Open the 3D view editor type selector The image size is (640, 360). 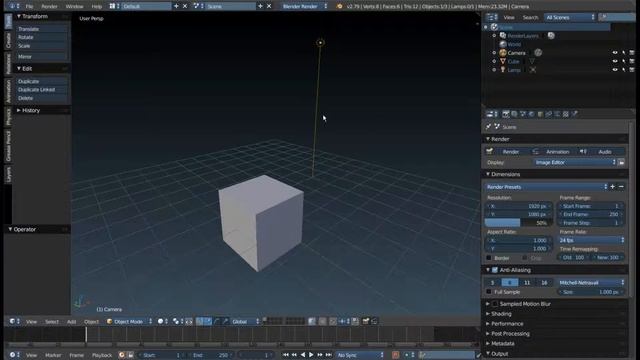pyautogui.click(x=15, y=322)
